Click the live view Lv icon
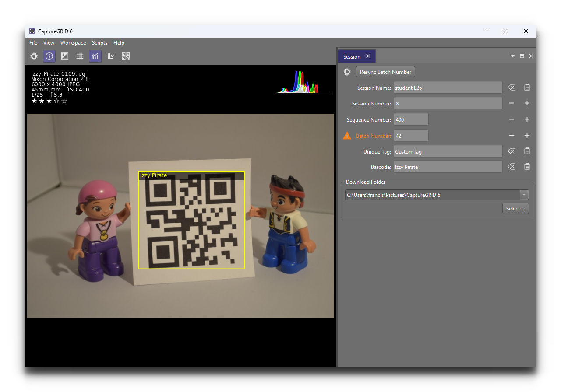The width and height of the screenshot is (561, 392). [x=111, y=56]
